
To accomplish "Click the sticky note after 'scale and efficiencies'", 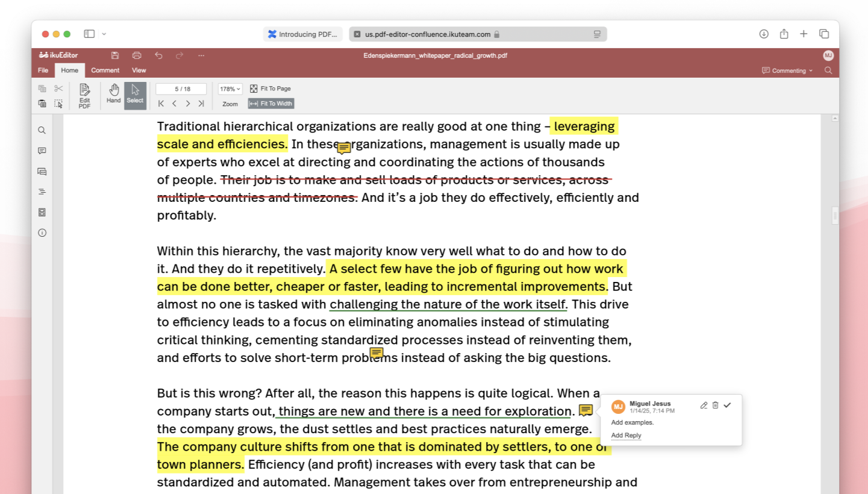I will click(x=344, y=148).
